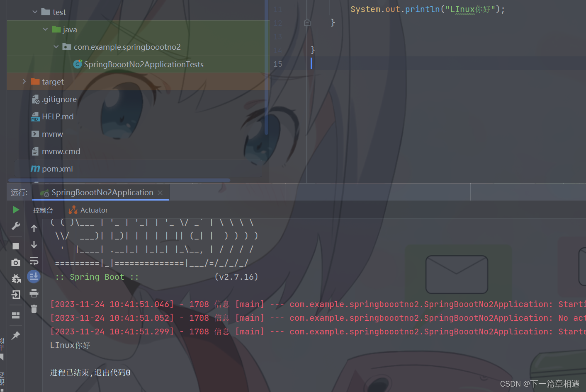Take a console snapshot with the camera icon
This screenshot has height=392, width=586.
pos(15,262)
